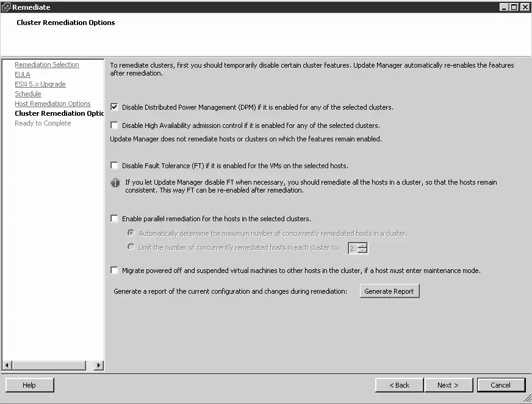Proceed with the Next > button
Viewport: 532px width, 404px height.
448,385
